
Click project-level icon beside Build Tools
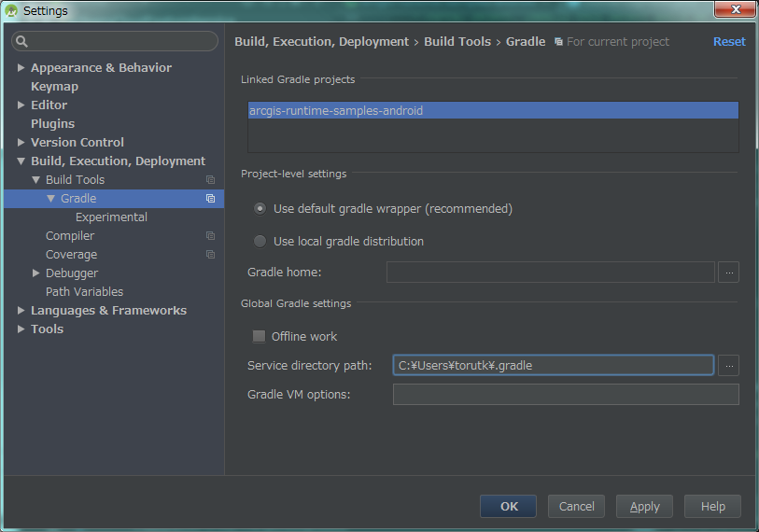(x=210, y=180)
